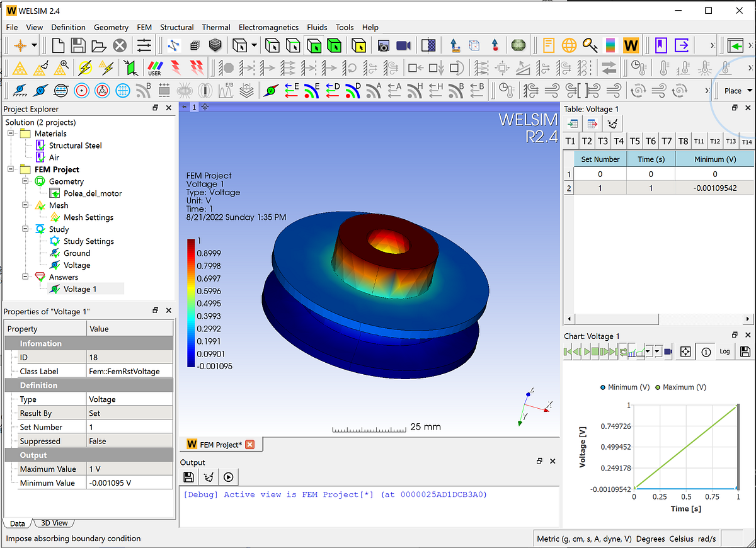
Task: Click the screenshot camera icon in toolbar
Action: tap(383, 45)
